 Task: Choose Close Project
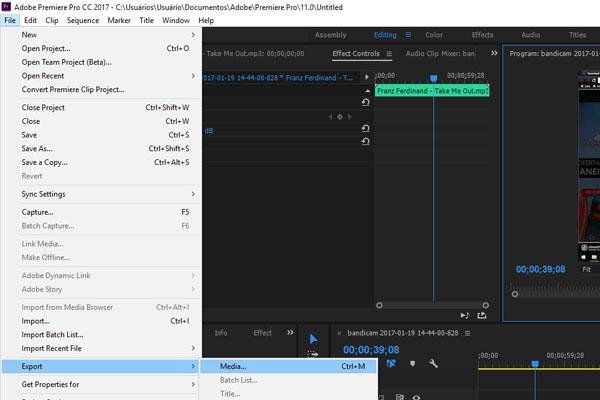(x=101, y=108)
